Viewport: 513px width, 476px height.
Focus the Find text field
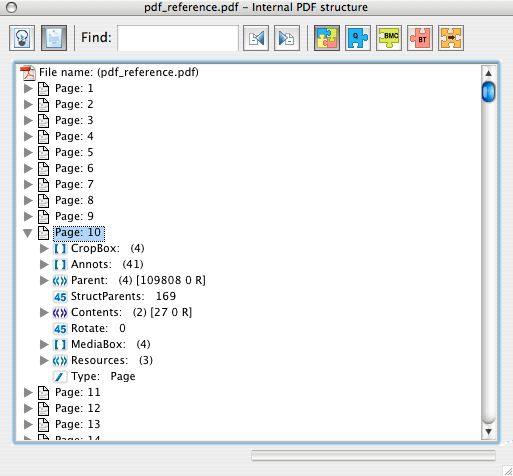tap(178, 38)
